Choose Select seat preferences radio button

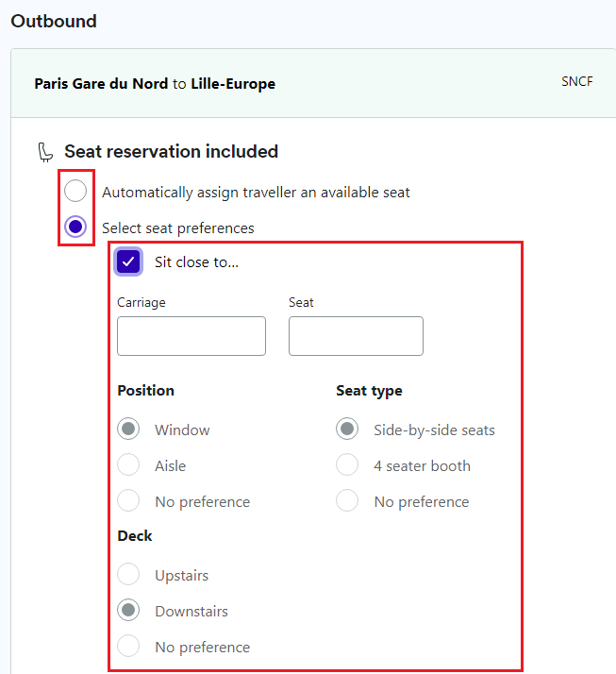[x=75, y=227]
